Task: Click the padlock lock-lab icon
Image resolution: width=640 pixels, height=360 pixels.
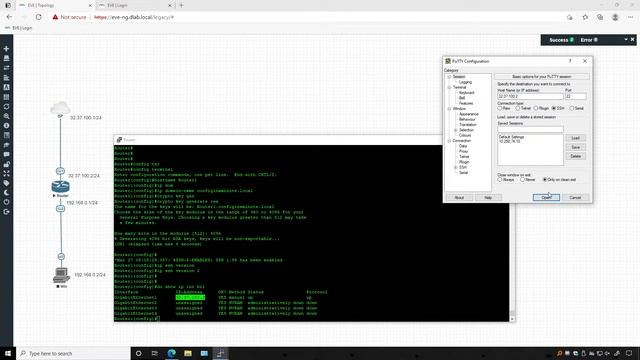Action: click(6, 164)
